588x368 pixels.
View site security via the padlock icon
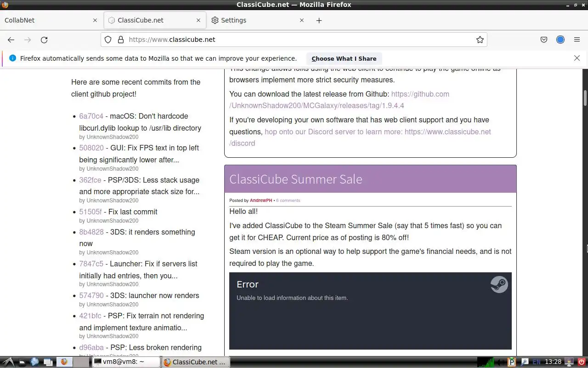(121, 40)
